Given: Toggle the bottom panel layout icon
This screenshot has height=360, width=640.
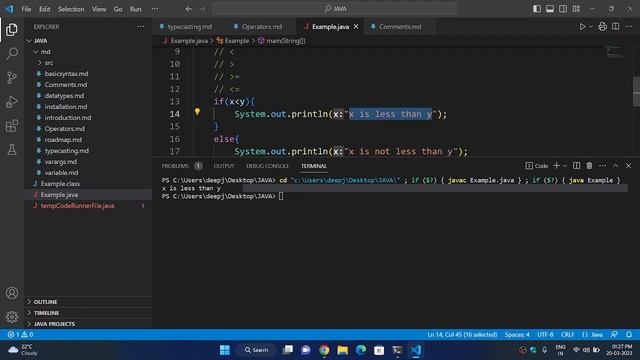Looking at the screenshot, I should tap(550, 9).
